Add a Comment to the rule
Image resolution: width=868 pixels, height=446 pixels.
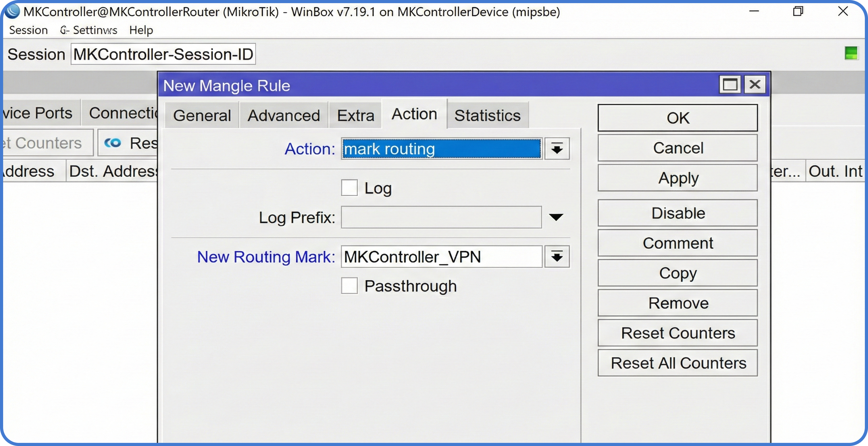coord(678,243)
